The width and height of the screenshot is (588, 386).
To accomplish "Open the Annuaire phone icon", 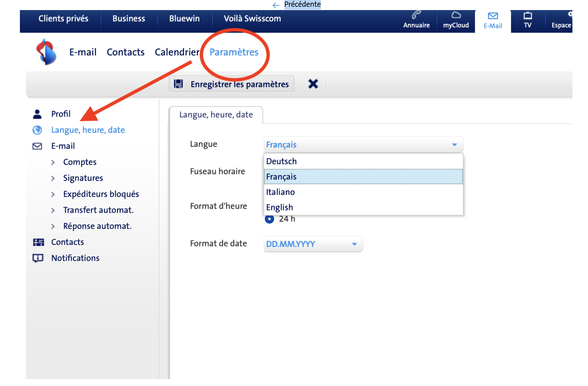I will (x=416, y=15).
